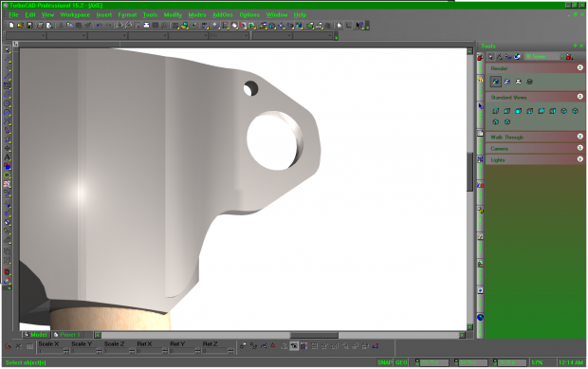Click the 12:14 AM clock in status bar

(x=570, y=362)
